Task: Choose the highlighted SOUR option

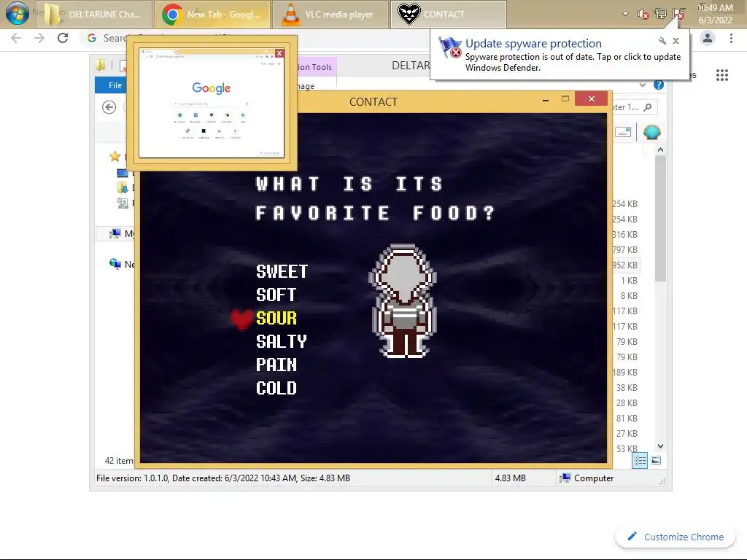Action: pos(276,318)
